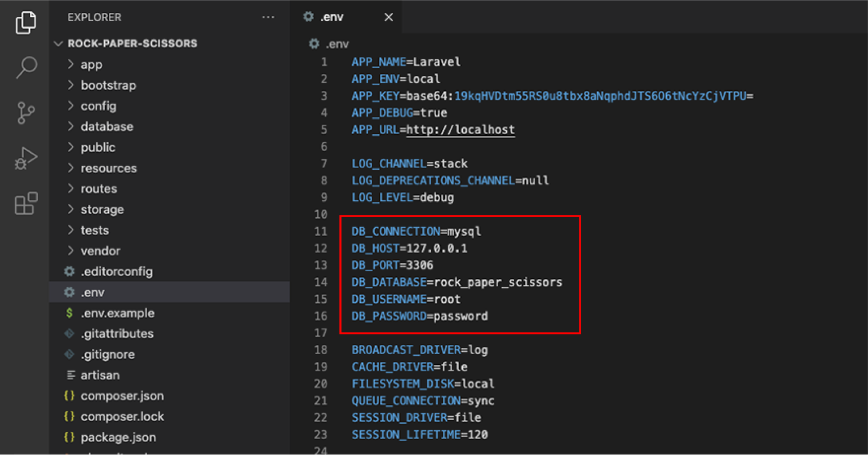Open the composer.json file
The width and height of the screenshot is (868, 455).
pyautogui.click(x=170, y=396)
